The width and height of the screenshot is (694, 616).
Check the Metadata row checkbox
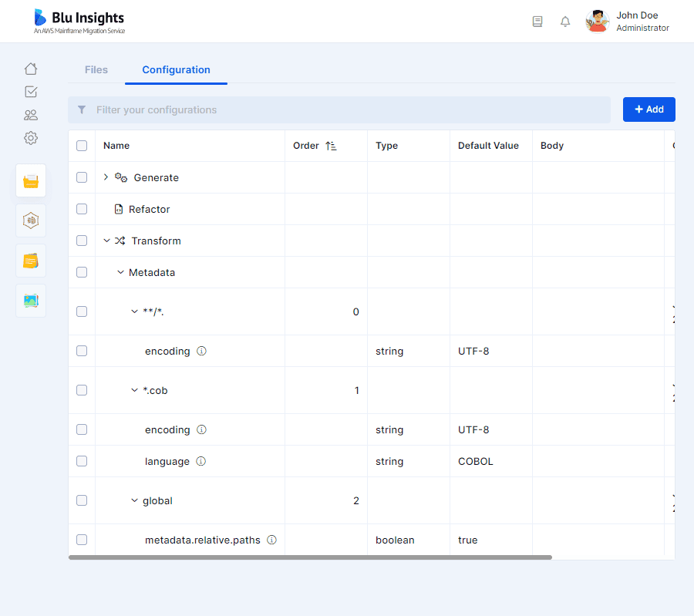click(82, 272)
